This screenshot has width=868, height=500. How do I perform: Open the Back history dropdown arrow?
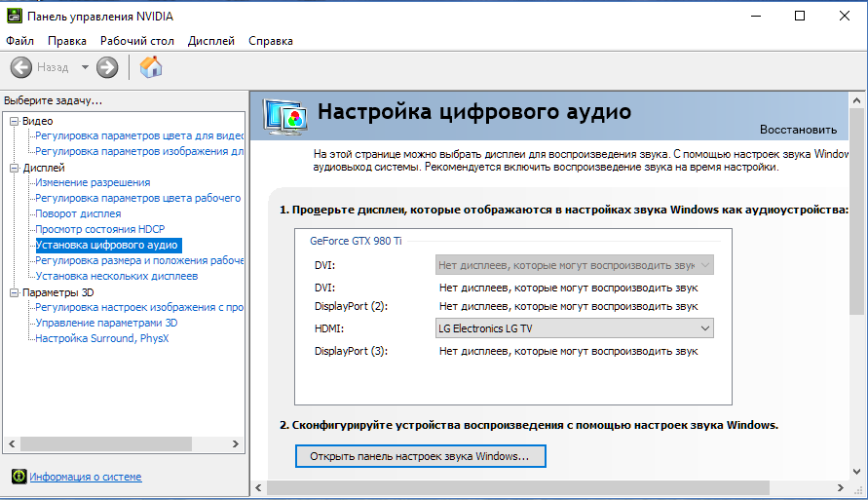pos(85,67)
